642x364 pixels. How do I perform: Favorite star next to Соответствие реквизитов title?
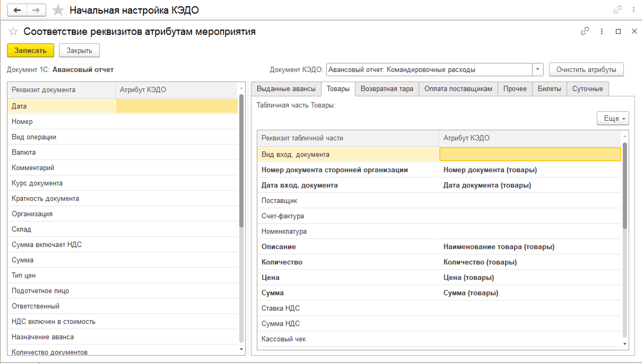pyautogui.click(x=13, y=31)
